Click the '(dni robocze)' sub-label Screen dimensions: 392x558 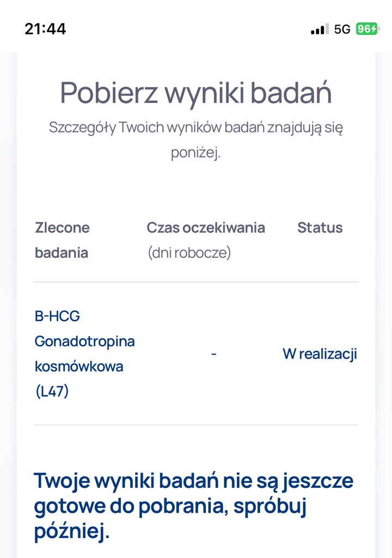(189, 253)
